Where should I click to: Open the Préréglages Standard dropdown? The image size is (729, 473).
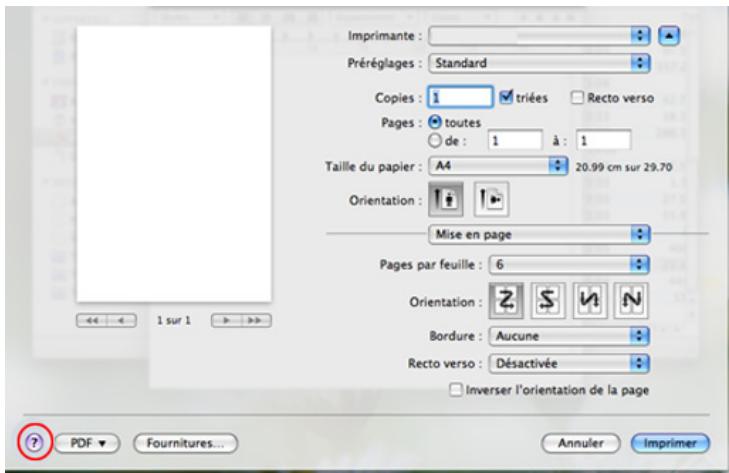tap(539, 63)
